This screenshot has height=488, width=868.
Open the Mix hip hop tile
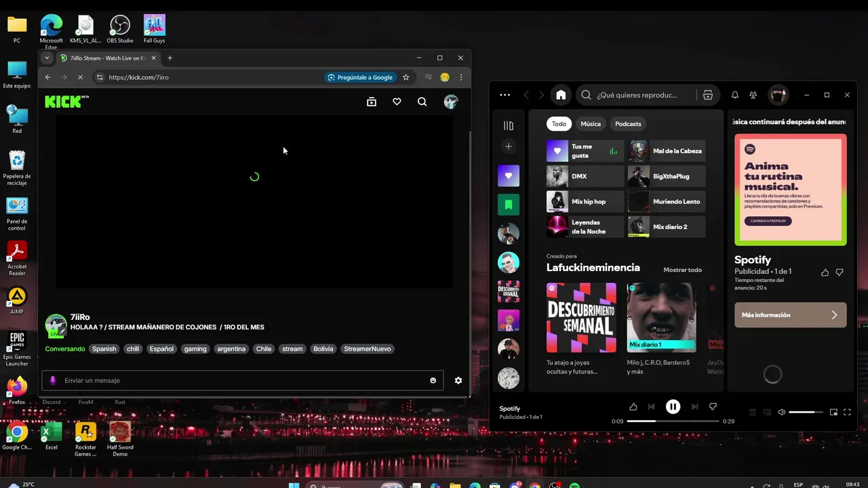585,201
